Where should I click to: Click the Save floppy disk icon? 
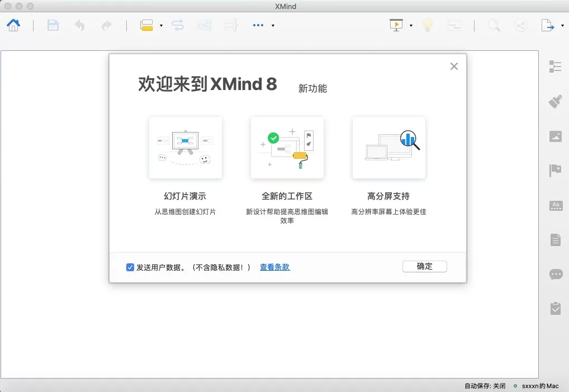pos(53,25)
